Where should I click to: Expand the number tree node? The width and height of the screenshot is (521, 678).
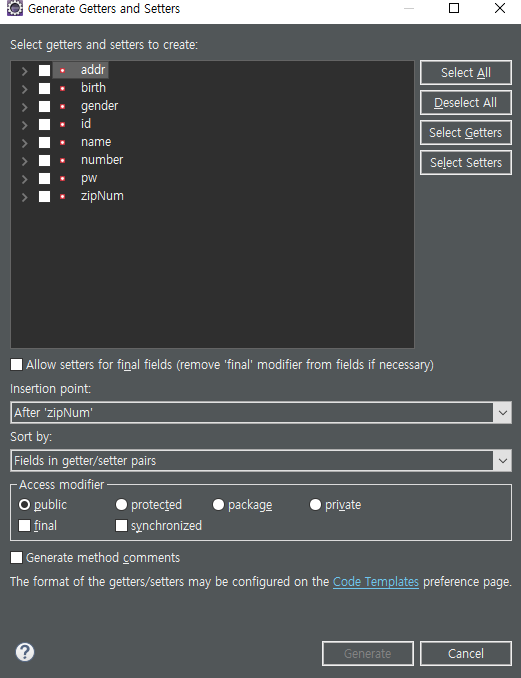click(x=25, y=161)
